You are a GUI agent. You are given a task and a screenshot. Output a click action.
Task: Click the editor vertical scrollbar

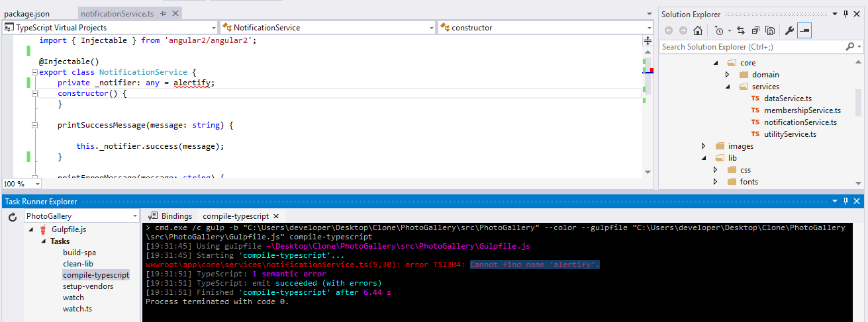[x=648, y=132]
